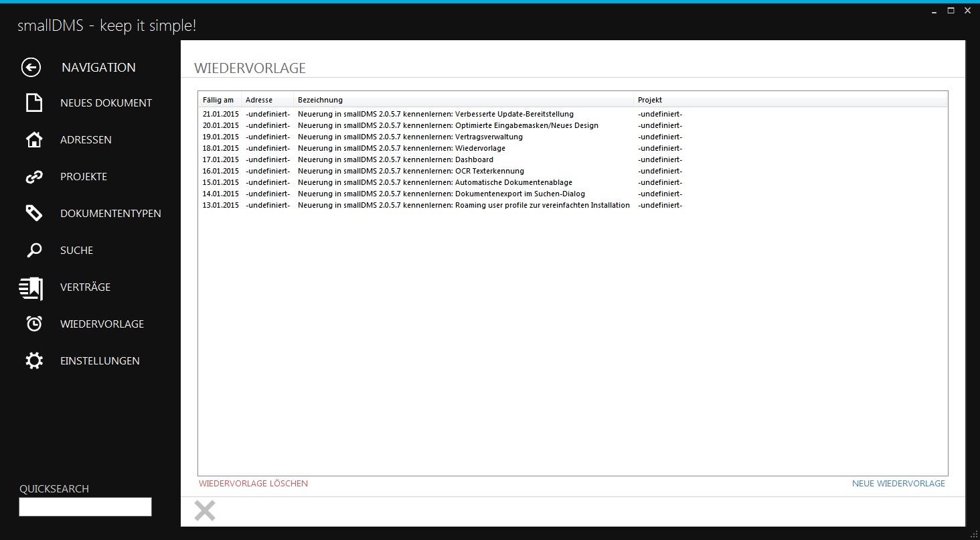Open EINSTELLUNGEN in the sidebar
This screenshot has width=980, height=540.
(x=100, y=361)
